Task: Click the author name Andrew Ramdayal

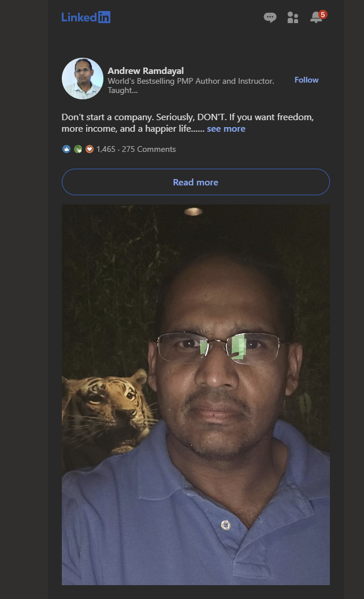Action: pos(146,70)
